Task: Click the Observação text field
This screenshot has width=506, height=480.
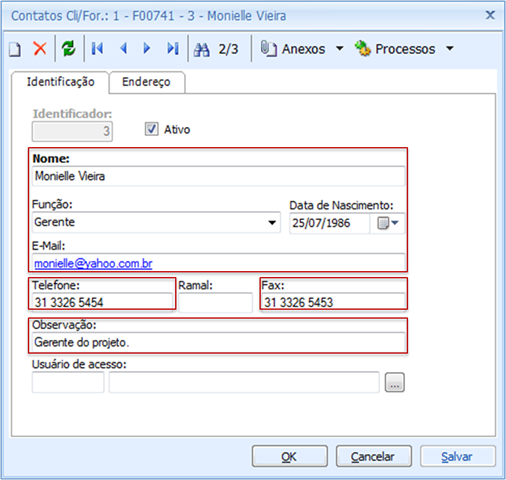Action: [x=219, y=342]
